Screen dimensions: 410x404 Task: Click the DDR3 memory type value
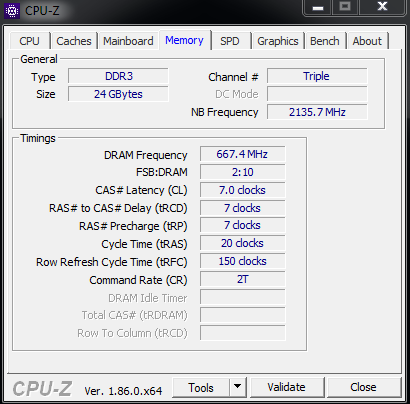coord(118,76)
